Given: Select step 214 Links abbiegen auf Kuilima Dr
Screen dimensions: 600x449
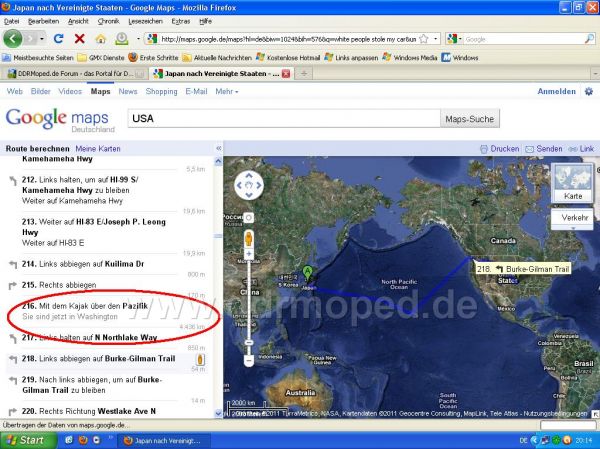Looking at the screenshot, I should (x=83, y=264).
